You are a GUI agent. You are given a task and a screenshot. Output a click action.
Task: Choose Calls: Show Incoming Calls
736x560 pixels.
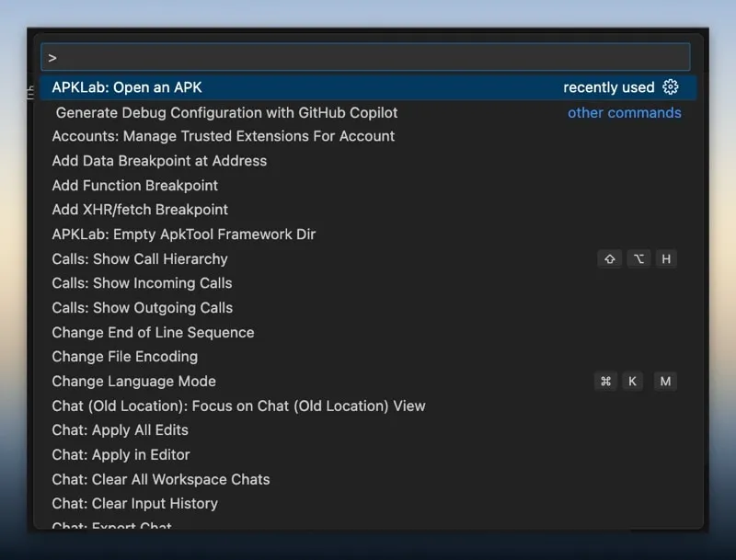(x=142, y=283)
